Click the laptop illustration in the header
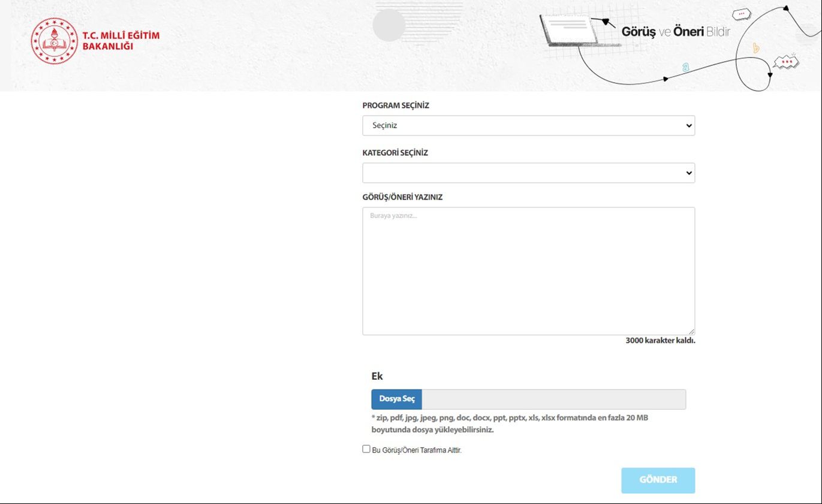Viewport: 822px width, 504px height. (569, 29)
